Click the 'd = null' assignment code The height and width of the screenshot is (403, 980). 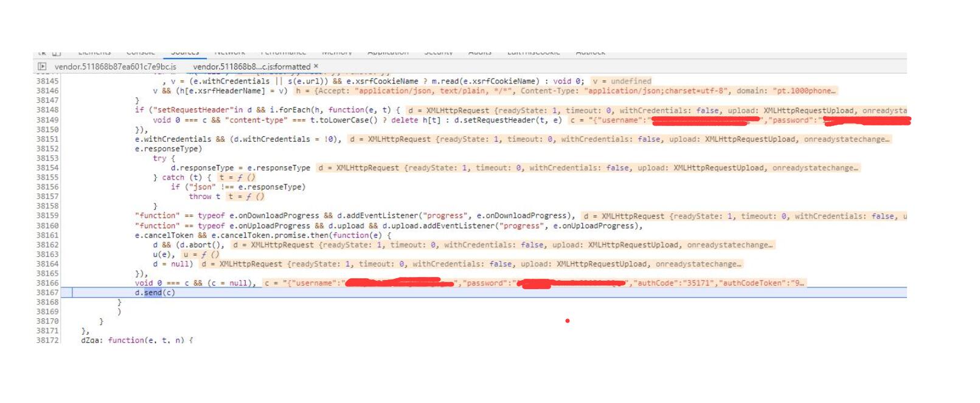click(x=172, y=264)
